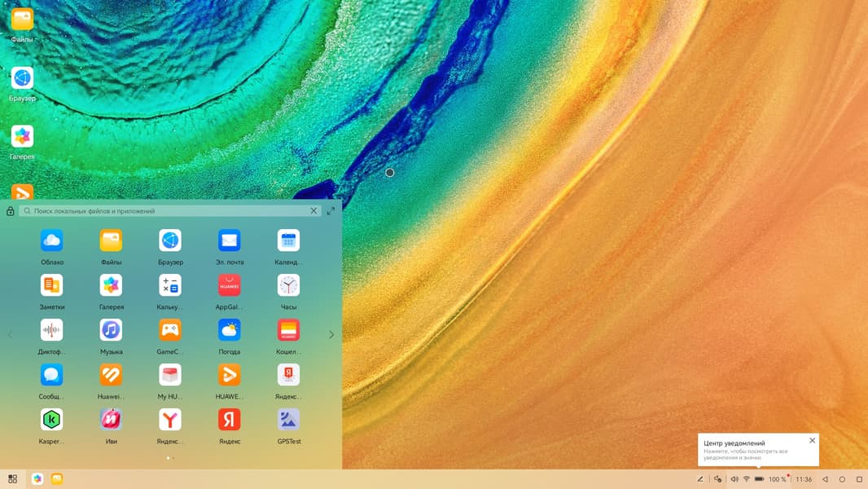This screenshot has height=489, width=868.
Task: Open the Иви streaming app
Action: (111, 421)
